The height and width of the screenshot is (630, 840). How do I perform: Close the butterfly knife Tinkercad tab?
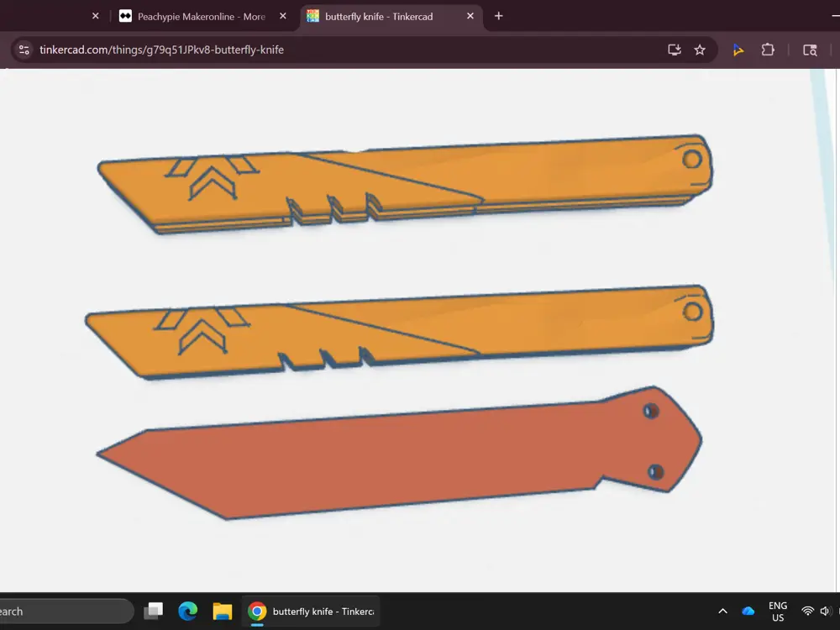[470, 16]
